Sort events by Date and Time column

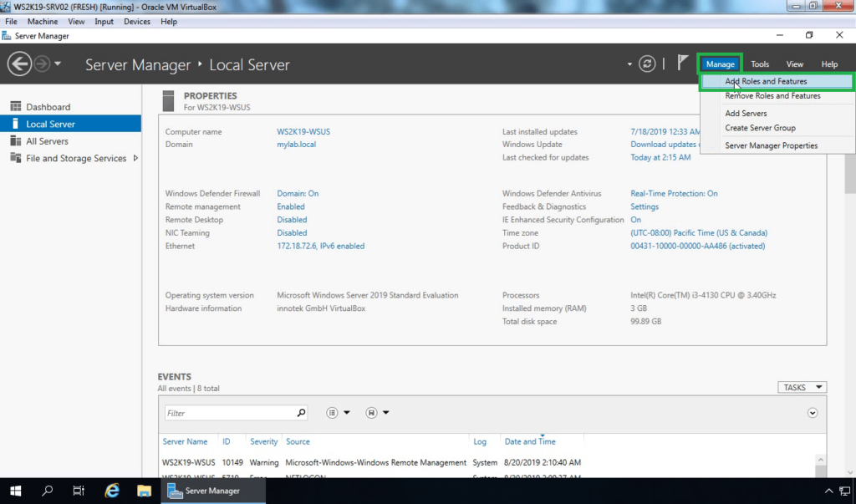coord(530,442)
